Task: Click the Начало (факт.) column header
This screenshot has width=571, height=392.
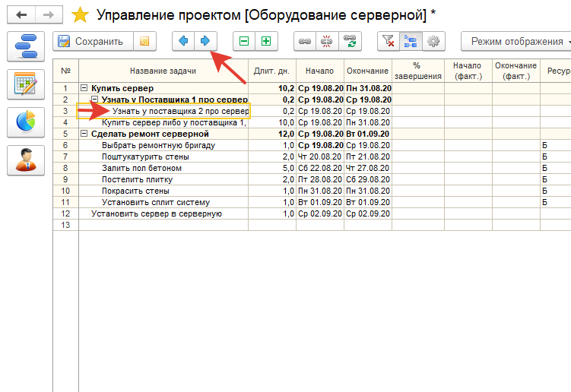Action: pyautogui.click(x=468, y=71)
